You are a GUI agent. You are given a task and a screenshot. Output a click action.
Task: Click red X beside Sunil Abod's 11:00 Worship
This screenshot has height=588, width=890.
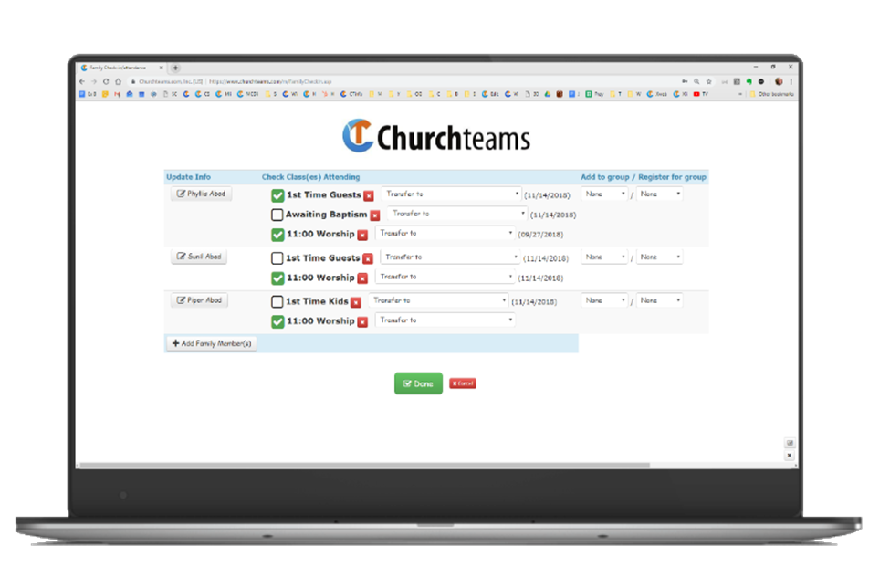pyautogui.click(x=362, y=278)
